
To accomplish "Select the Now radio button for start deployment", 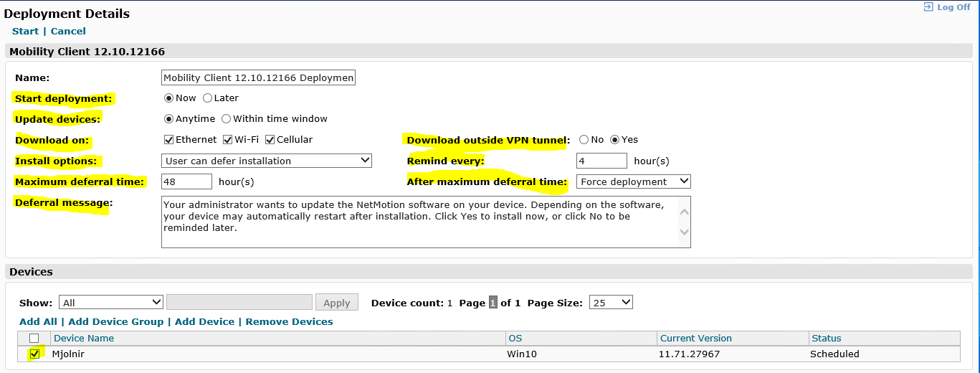I will point(169,98).
